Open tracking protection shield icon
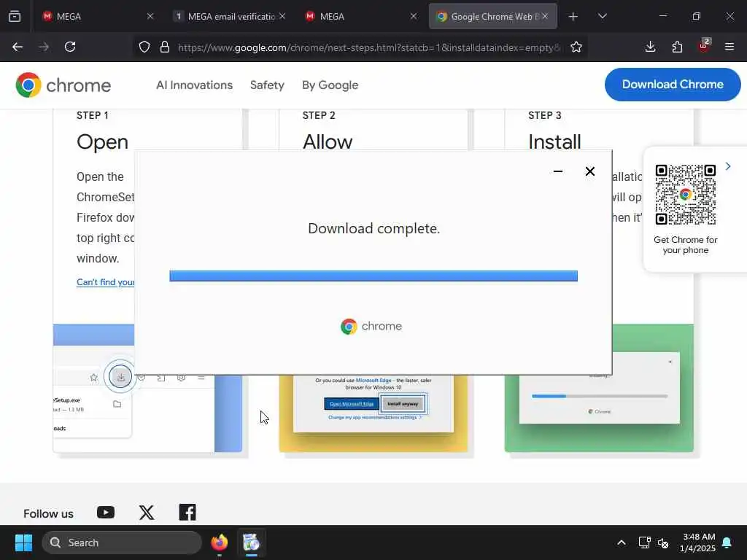Viewport: 747px width, 560px height. (144, 47)
